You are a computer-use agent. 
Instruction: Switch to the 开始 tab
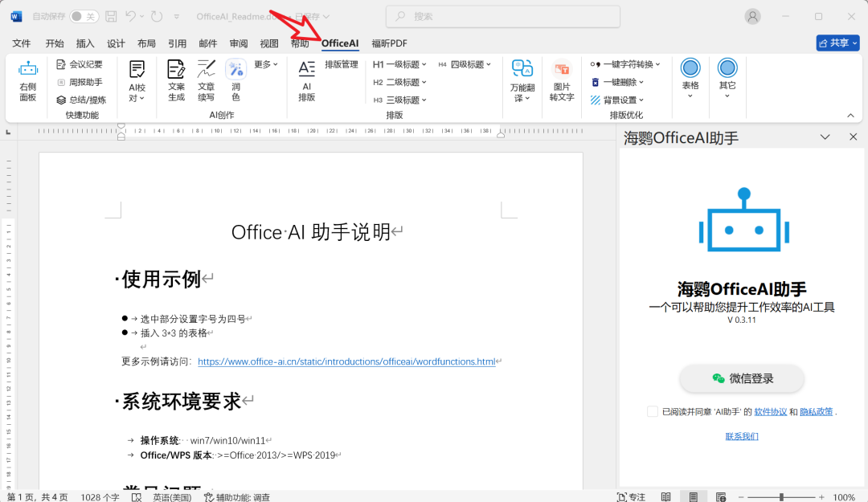55,43
